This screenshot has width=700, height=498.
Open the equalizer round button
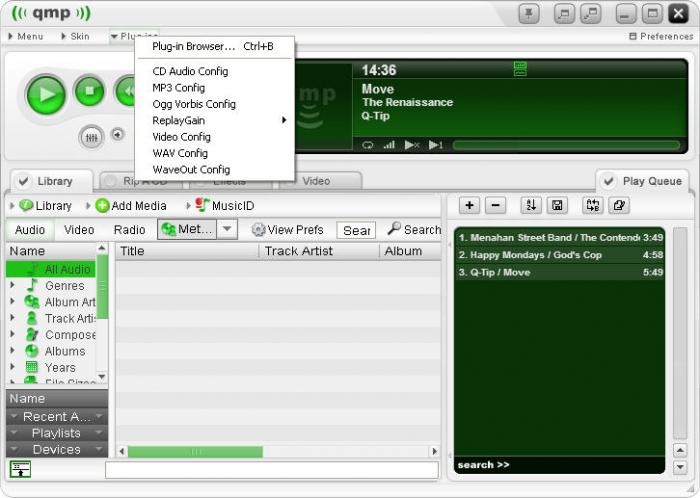coord(91,137)
